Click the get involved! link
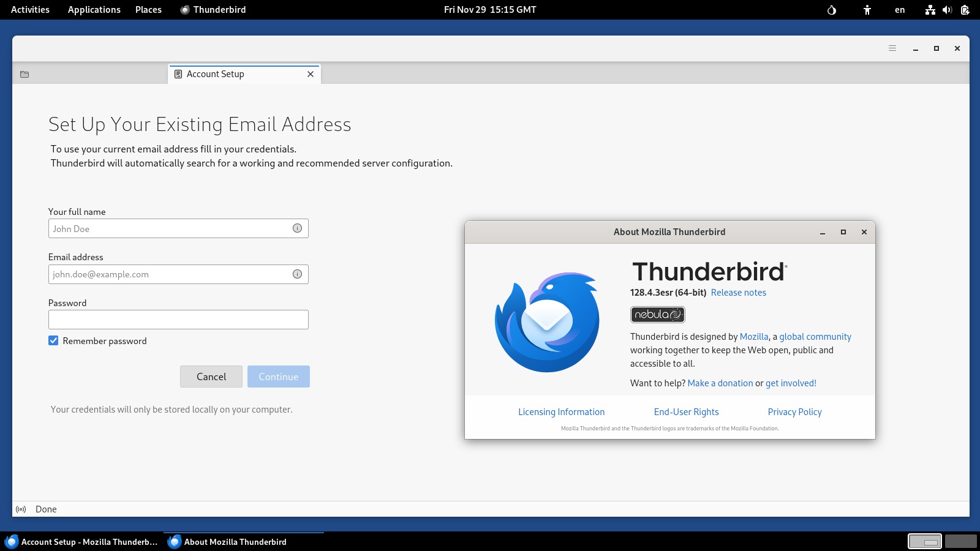This screenshot has height=551, width=980. click(x=791, y=383)
